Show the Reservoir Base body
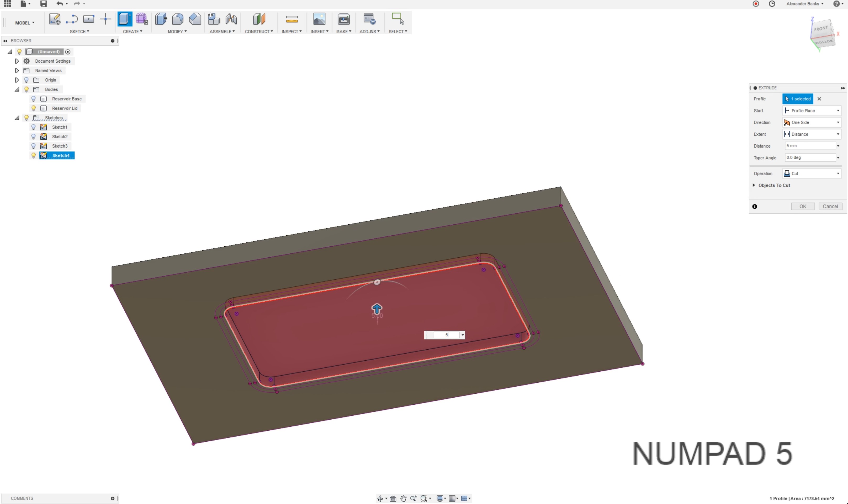Image resolution: width=848 pixels, height=504 pixels. [33, 99]
